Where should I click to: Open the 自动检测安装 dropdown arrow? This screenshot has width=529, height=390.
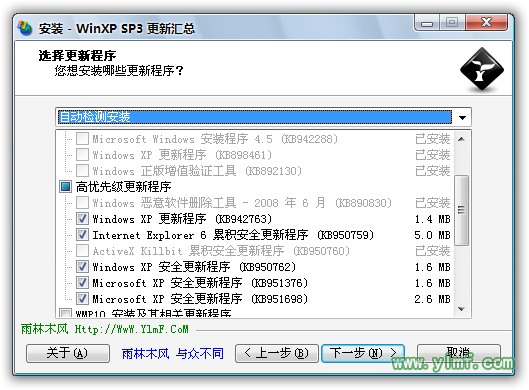462,117
